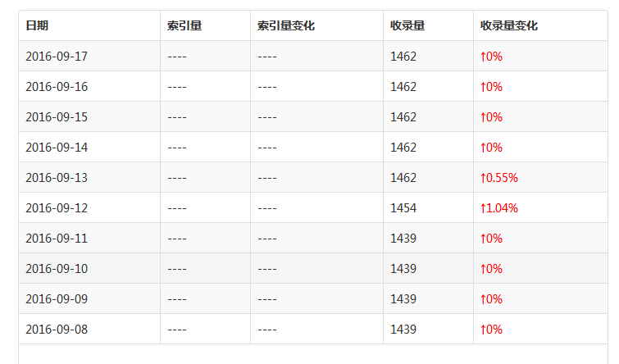Click the 1454 收录量 value

click(403, 208)
